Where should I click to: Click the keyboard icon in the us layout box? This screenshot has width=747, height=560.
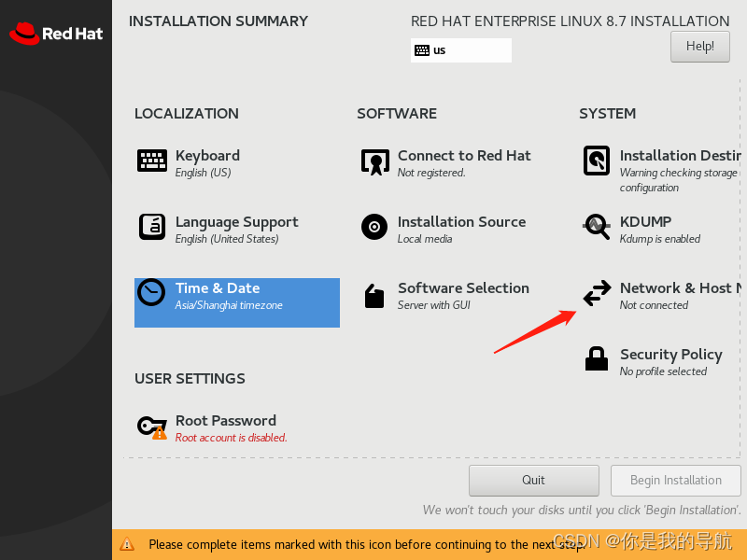click(422, 50)
